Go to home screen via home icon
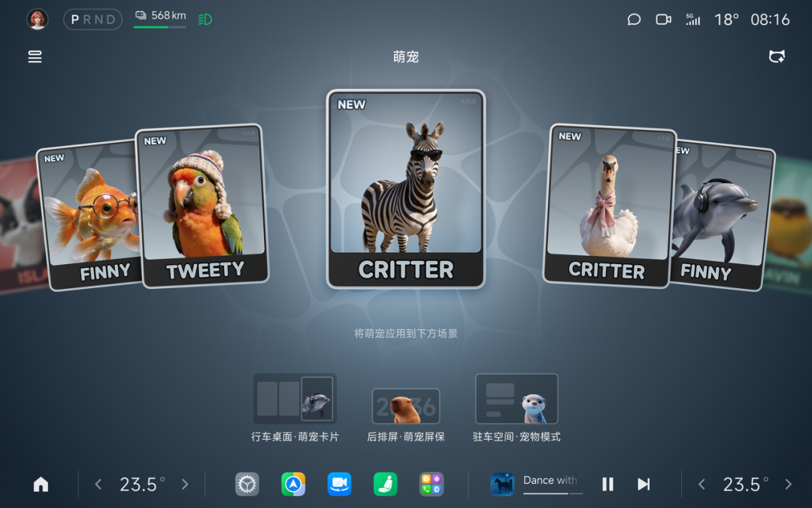Viewport: 812px width, 508px height. click(x=41, y=485)
